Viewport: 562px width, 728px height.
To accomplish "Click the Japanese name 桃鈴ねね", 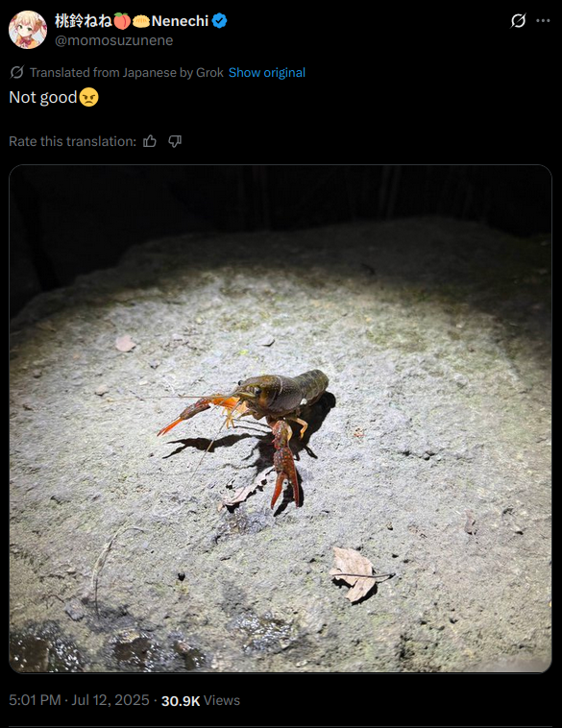I will pos(84,21).
